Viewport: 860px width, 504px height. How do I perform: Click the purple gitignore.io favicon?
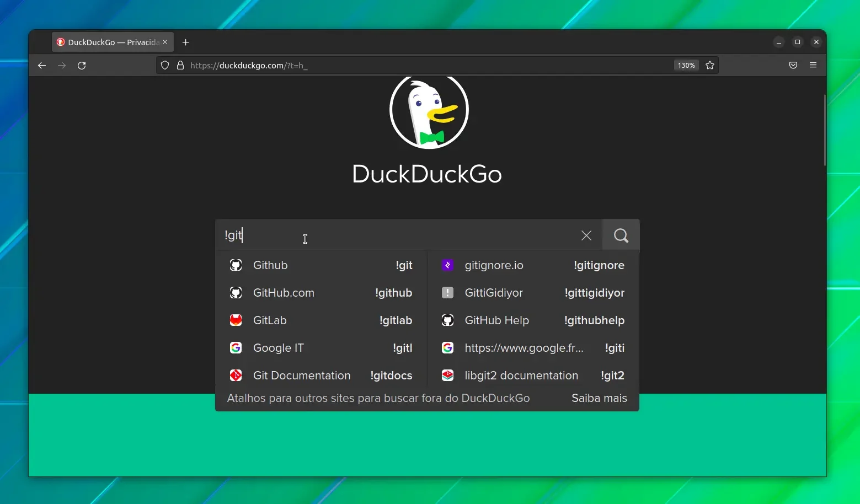pos(447,265)
